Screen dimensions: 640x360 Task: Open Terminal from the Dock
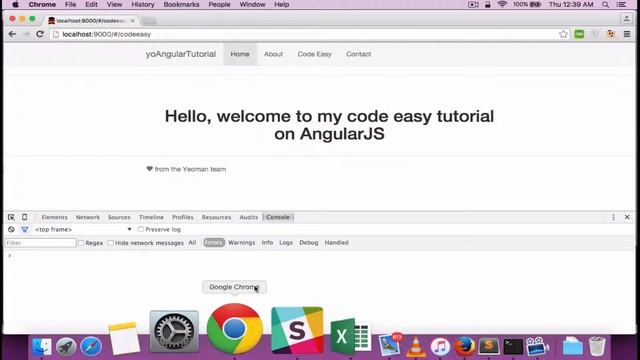point(513,347)
